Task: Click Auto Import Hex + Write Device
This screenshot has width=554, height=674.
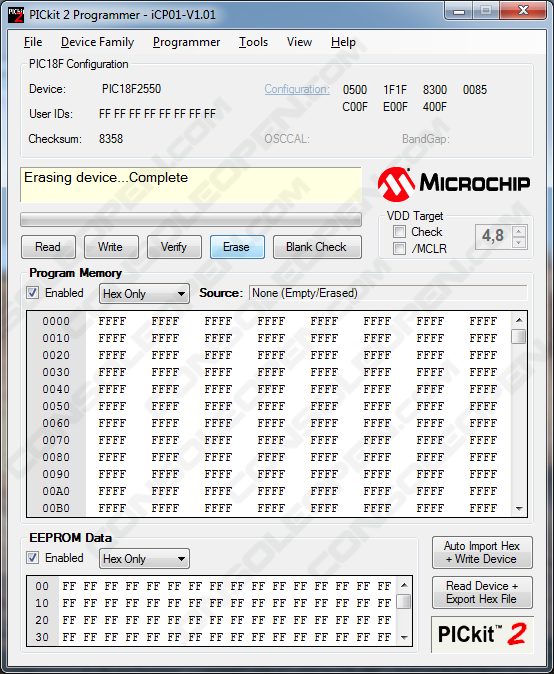Action: [482, 552]
